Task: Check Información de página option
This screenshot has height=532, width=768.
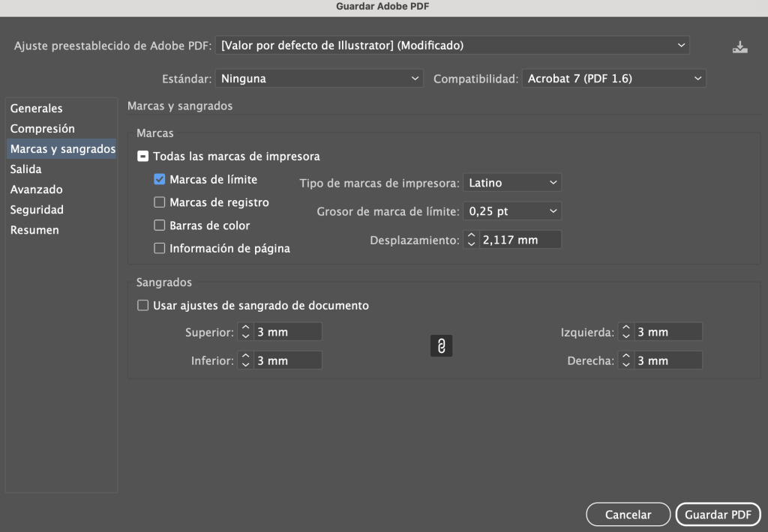Action: click(x=159, y=249)
